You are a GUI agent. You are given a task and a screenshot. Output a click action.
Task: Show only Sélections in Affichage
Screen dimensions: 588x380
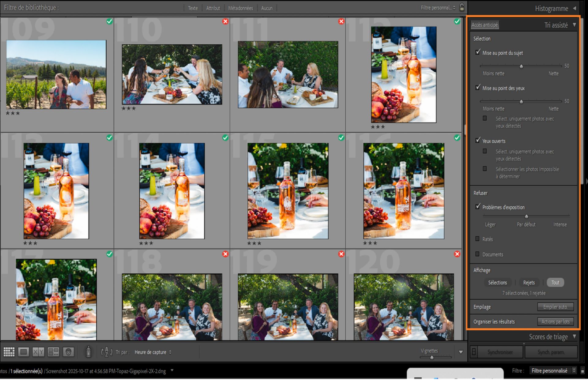tap(498, 283)
